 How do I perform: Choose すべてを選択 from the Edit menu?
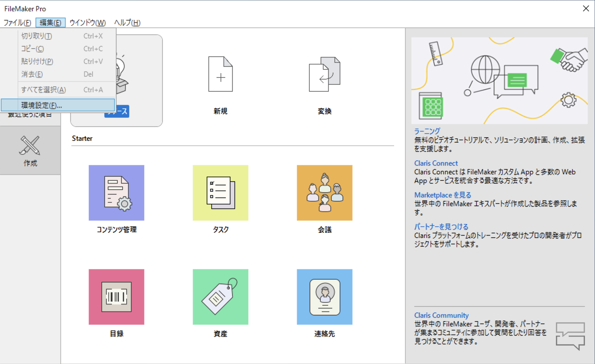click(x=43, y=90)
